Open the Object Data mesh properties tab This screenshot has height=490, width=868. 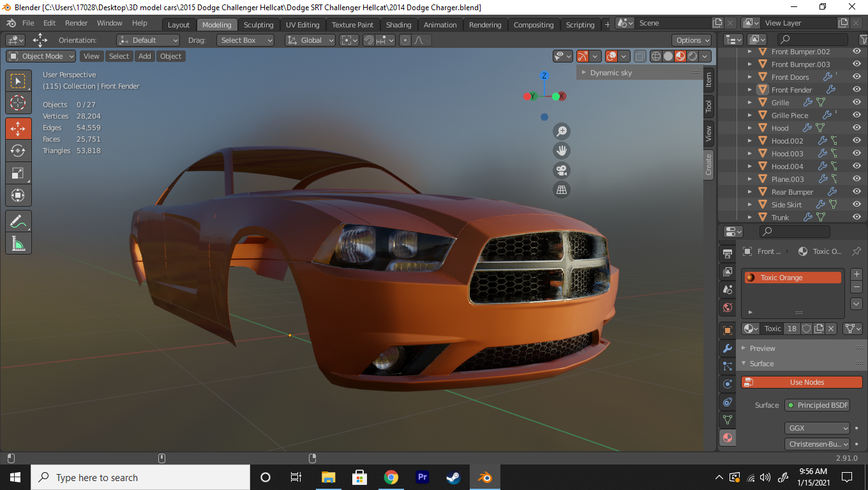(x=727, y=420)
